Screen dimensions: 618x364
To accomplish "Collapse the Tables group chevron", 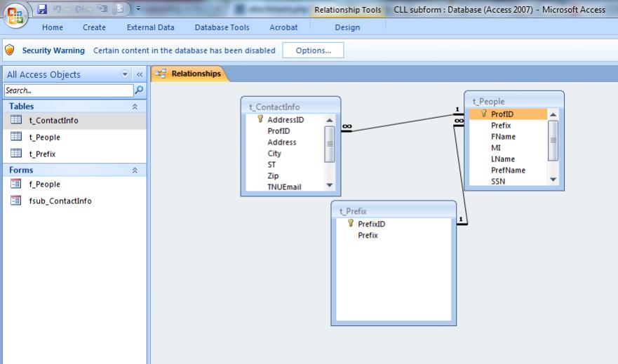I will tap(135, 107).
